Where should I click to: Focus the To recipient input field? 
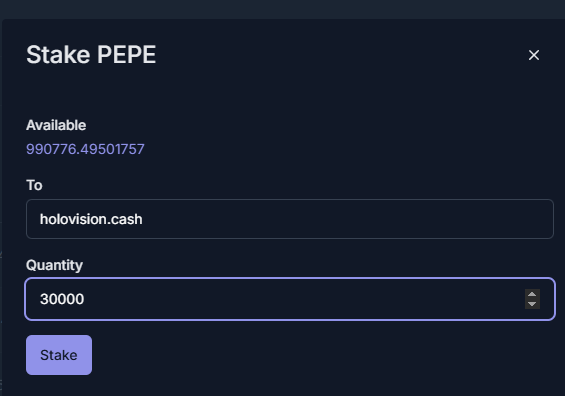tap(290, 219)
